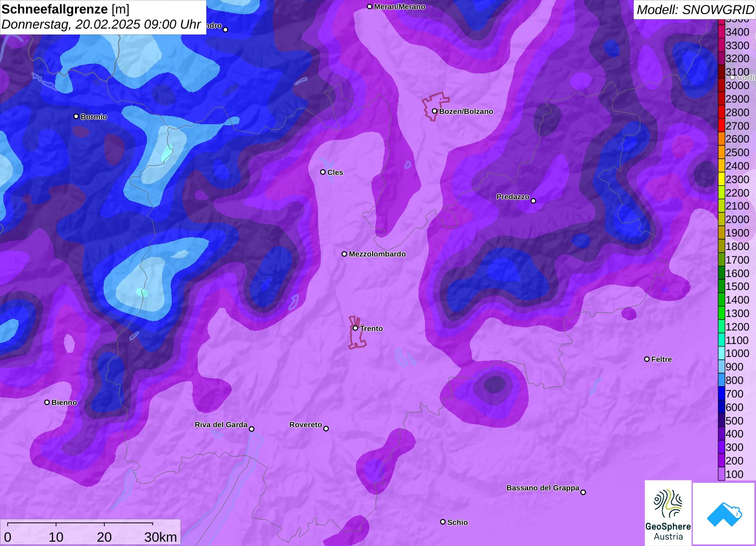The width and height of the screenshot is (756, 546).
Task: Click legend value 1600
Action: [x=738, y=273]
